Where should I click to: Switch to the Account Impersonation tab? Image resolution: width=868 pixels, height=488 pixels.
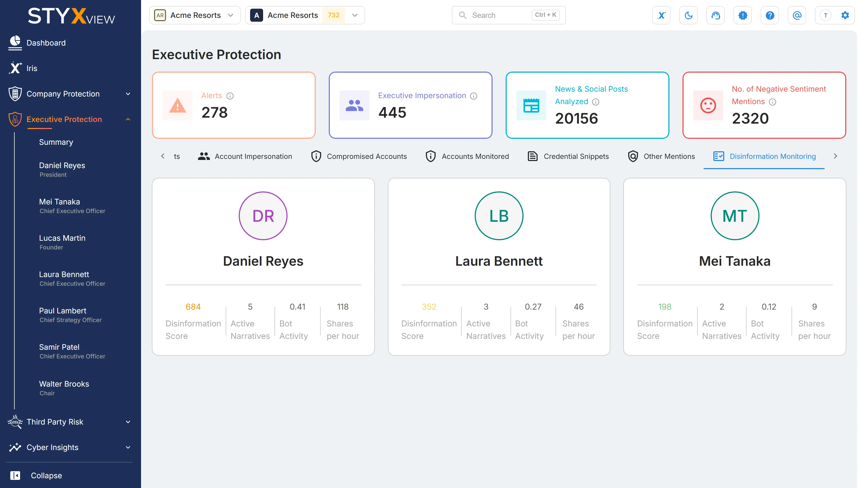point(245,156)
